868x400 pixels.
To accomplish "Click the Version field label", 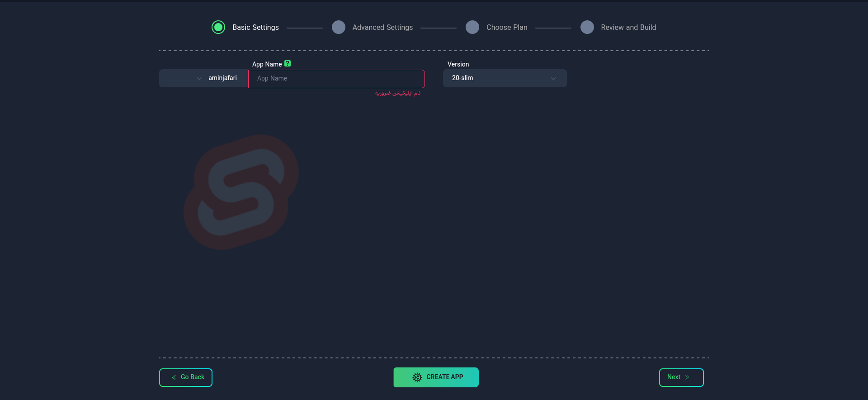I will coord(458,64).
